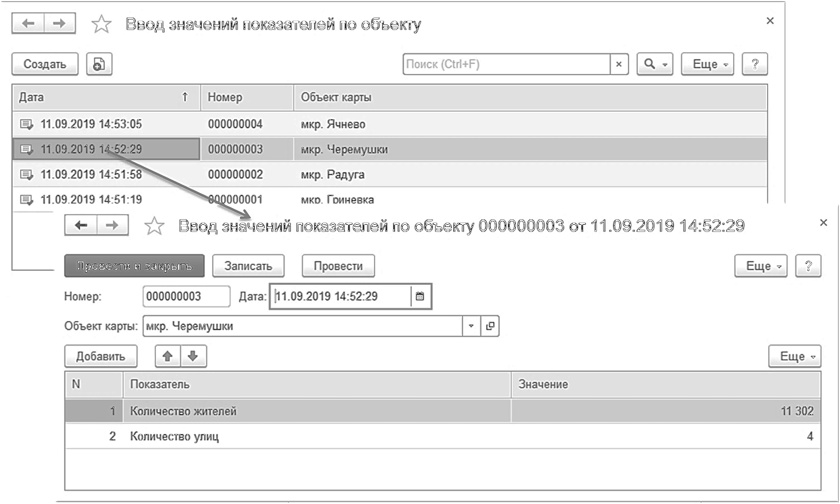Open help in the list window

(755, 64)
